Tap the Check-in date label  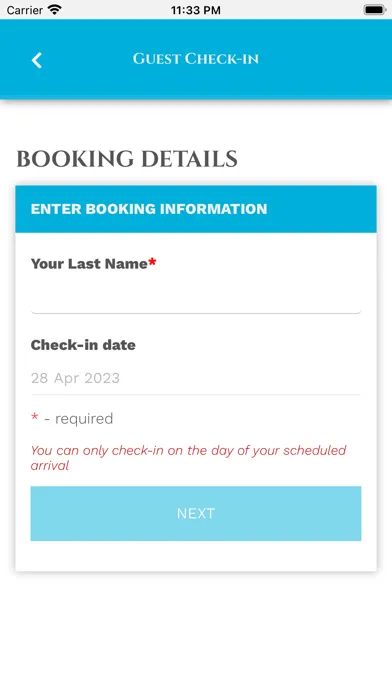[x=83, y=345]
